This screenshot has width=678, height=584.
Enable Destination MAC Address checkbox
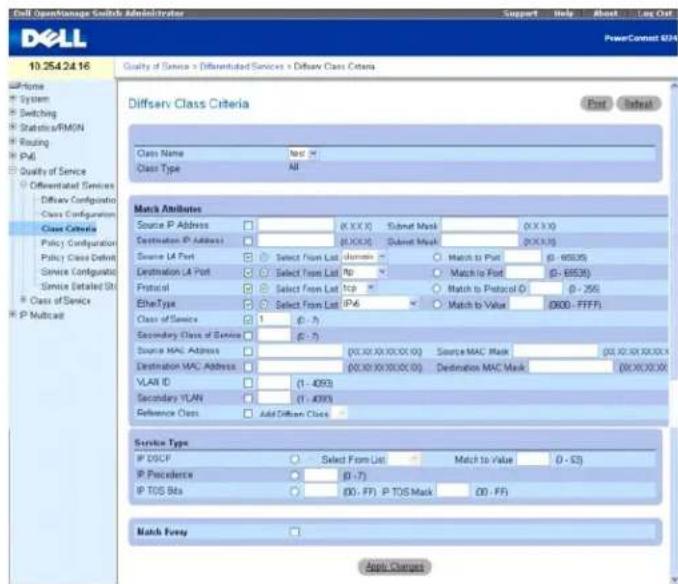click(248, 367)
